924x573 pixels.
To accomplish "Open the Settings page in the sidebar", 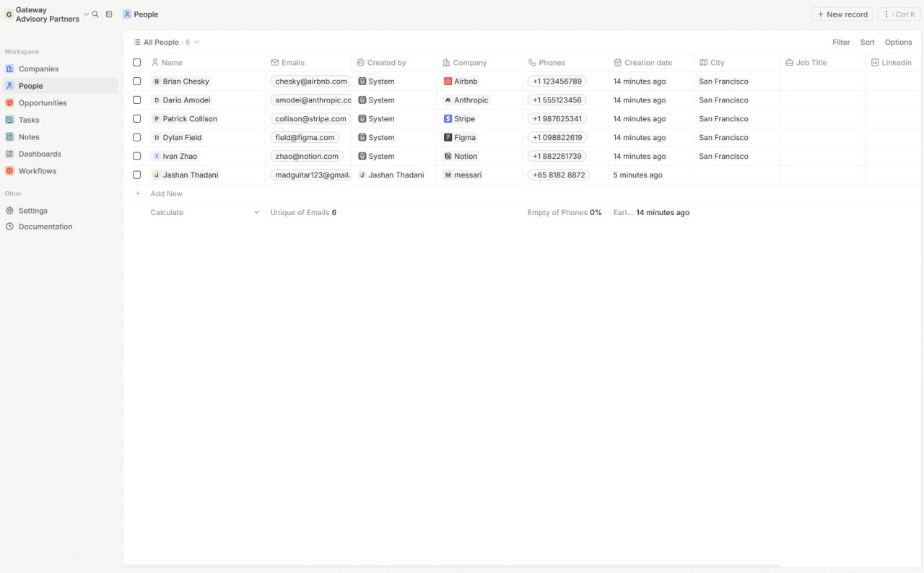I will click(60, 211).
